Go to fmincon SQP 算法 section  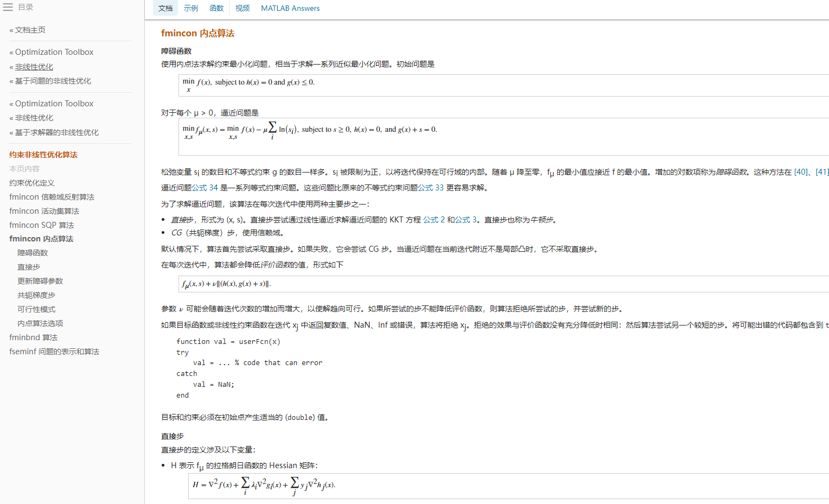[41, 225]
